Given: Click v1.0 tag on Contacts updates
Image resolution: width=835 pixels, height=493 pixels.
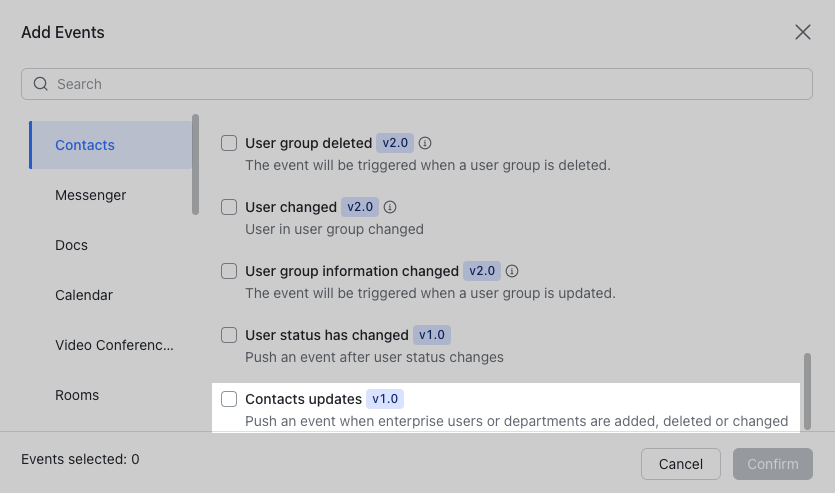Looking at the screenshot, I should [385, 399].
